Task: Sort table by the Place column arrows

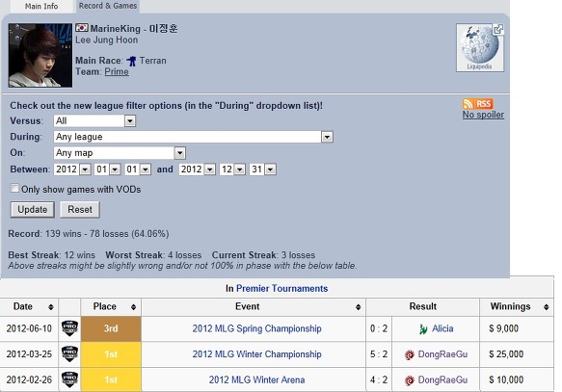Action: click(x=133, y=307)
